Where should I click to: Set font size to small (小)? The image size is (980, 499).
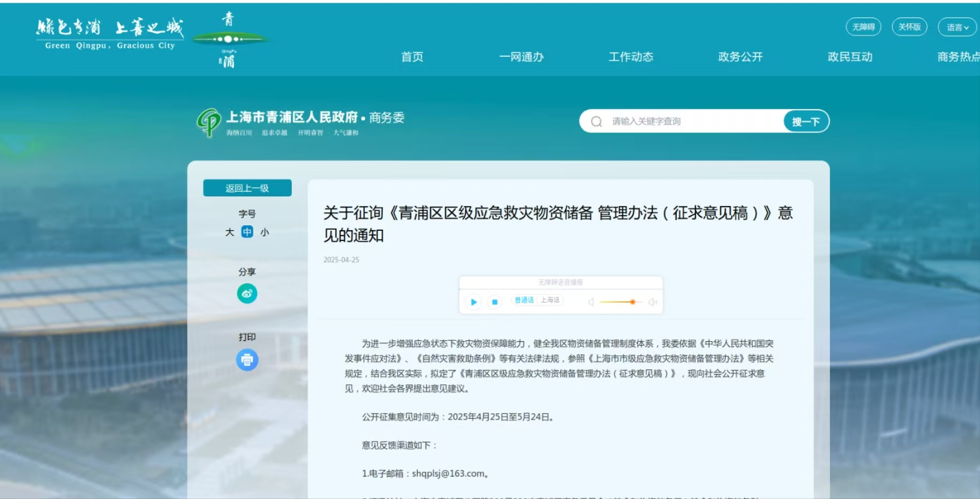pos(265,232)
